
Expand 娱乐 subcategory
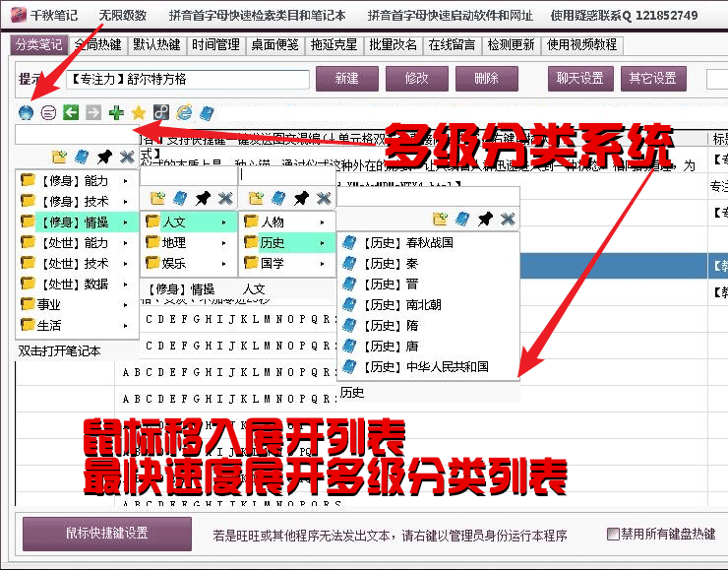[189, 264]
